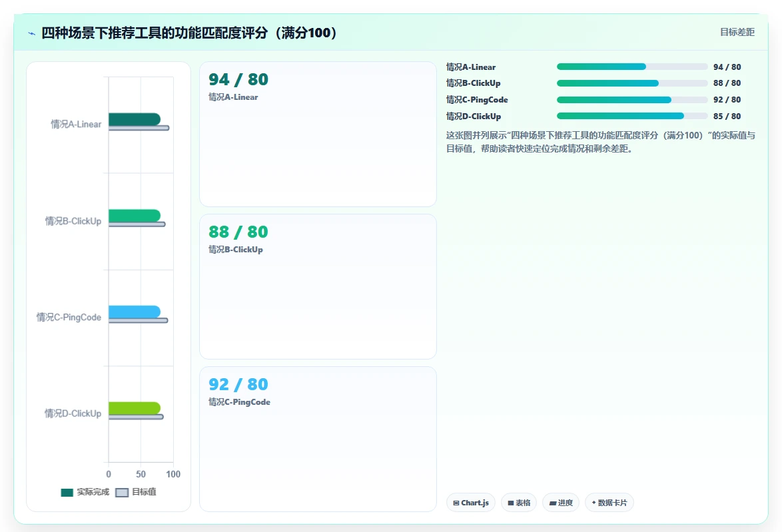Click the 情况D-ClickUp axis label in chart

pyautogui.click(x=73, y=413)
